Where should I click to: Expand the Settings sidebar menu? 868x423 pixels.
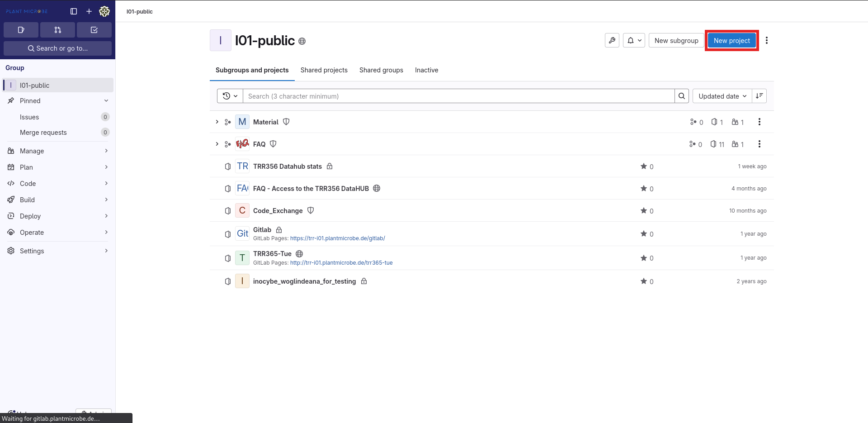57,251
